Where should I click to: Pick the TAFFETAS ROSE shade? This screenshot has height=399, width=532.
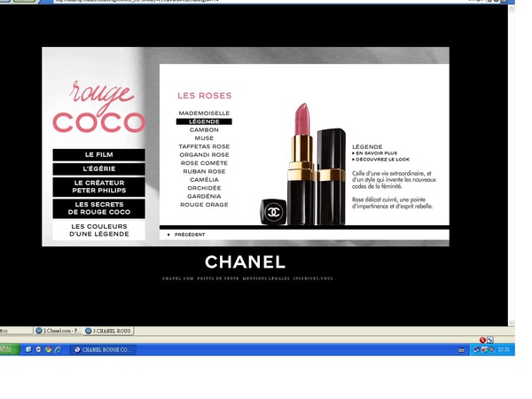(204, 146)
